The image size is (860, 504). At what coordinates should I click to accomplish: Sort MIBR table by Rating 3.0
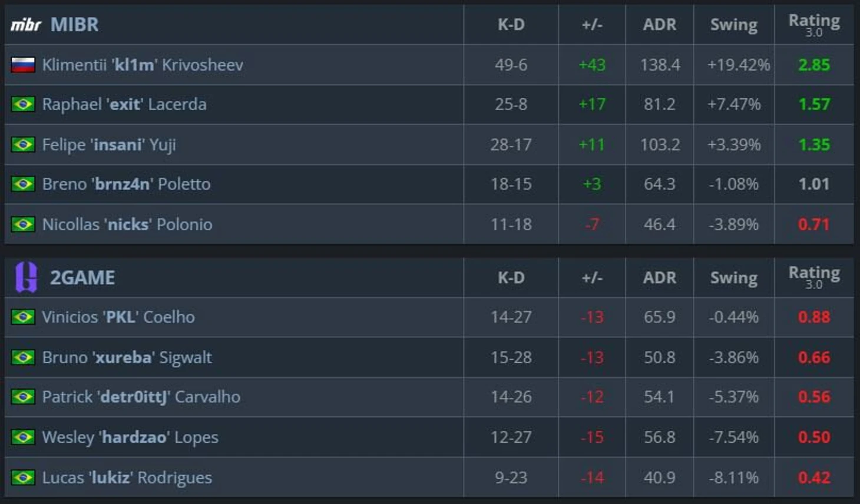pos(814,25)
